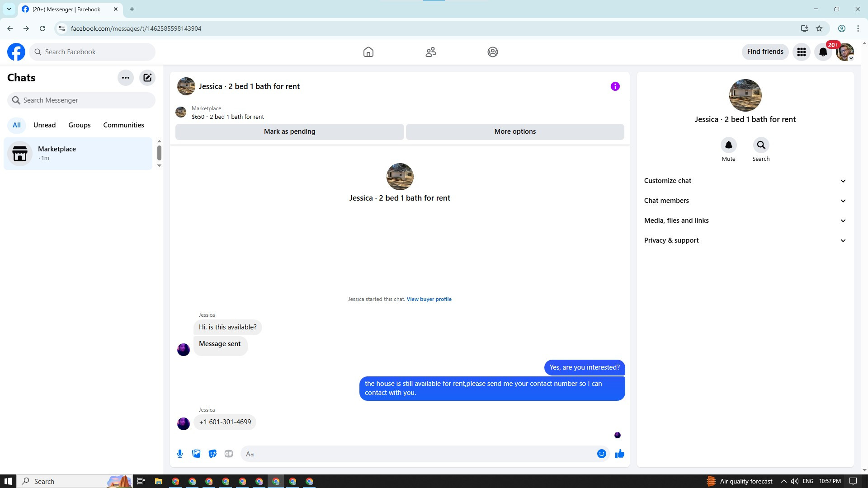
Task: Open View buyer profile link
Action: click(x=429, y=299)
